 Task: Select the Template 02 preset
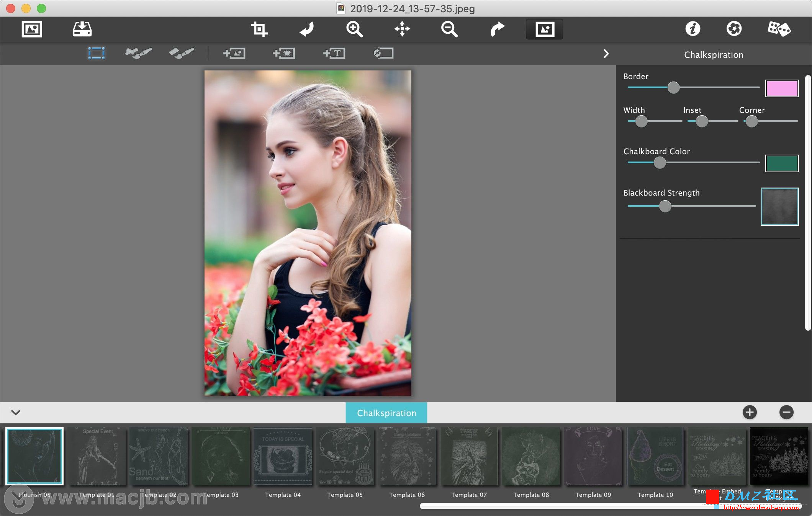point(159,456)
